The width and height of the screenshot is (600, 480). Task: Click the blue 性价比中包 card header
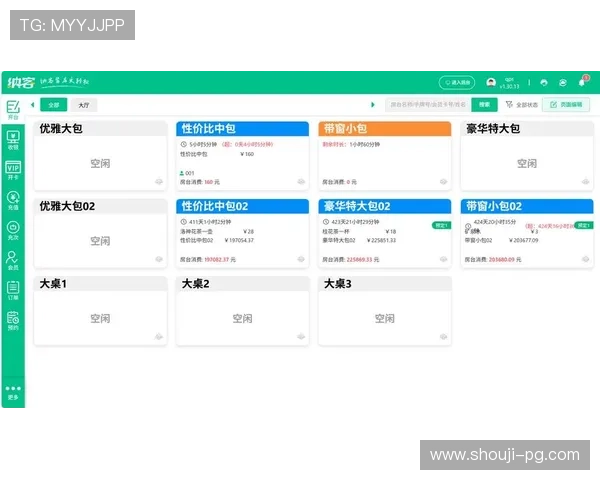tap(243, 129)
